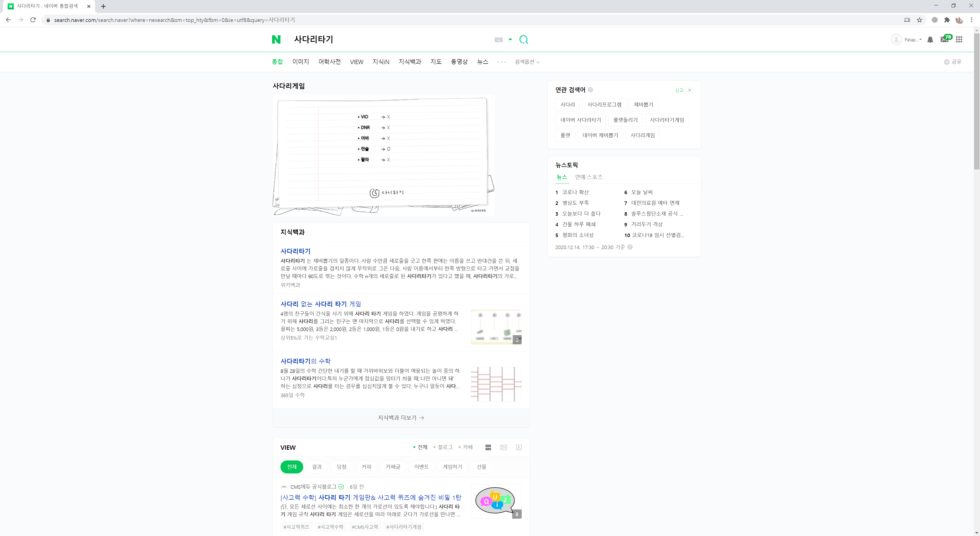Click the 공유 share button
The height and width of the screenshot is (536, 980).
[953, 62]
